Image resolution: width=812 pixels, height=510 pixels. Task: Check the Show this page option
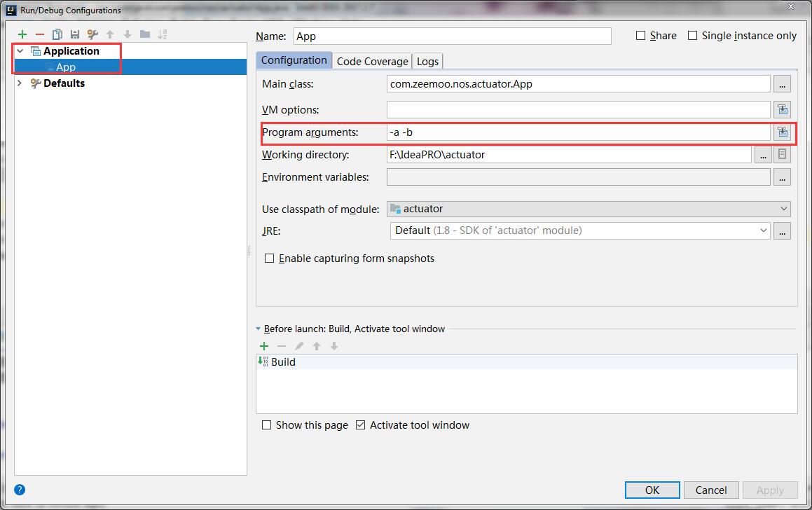click(267, 425)
